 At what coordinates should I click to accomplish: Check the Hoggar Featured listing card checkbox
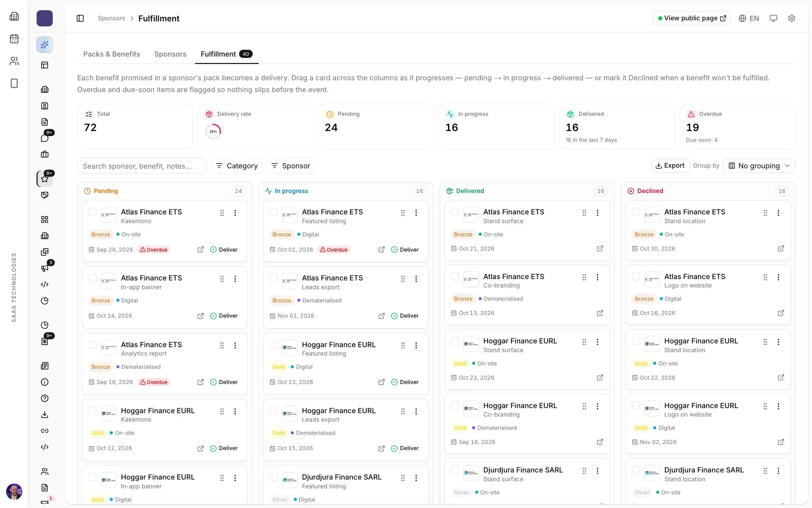tap(273, 345)
